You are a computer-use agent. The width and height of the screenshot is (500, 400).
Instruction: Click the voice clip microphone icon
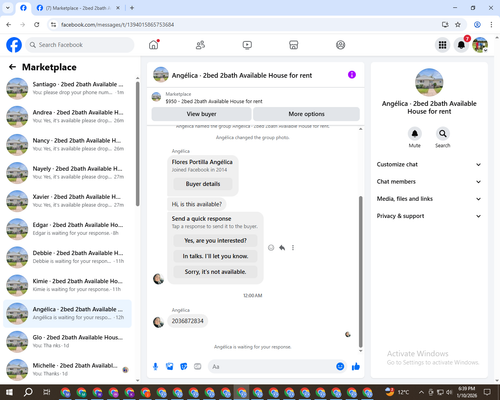click(x=155, y=367)
